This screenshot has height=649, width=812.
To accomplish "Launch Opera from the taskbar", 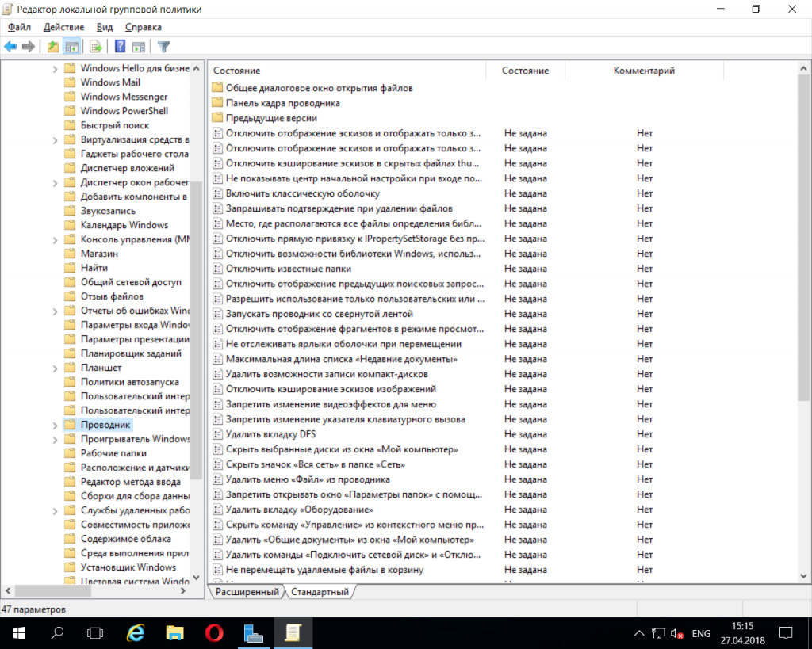I will click(213, 633).
